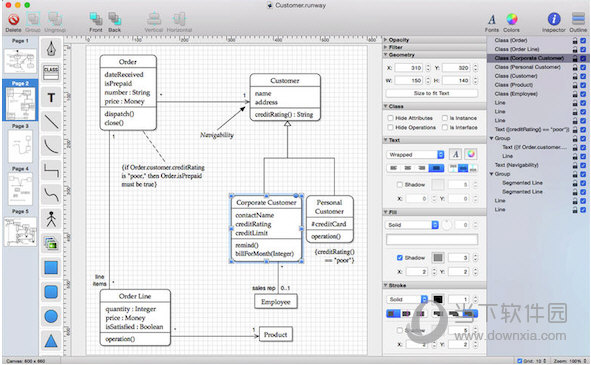The width and height of the screenshot is (591, 365).
Task: Select Class (Employee) in outline
Action: [516, 94]
